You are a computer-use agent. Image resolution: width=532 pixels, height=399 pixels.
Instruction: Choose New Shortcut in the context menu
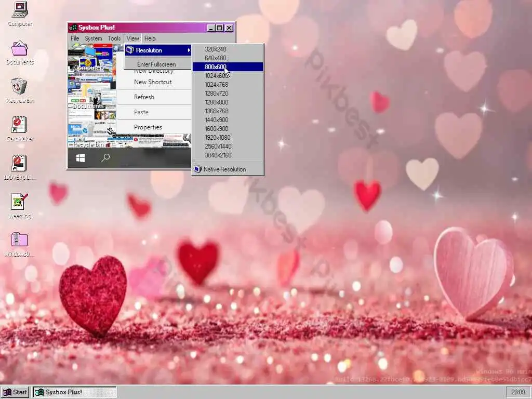pyautogui.click(x=153, y=82)
